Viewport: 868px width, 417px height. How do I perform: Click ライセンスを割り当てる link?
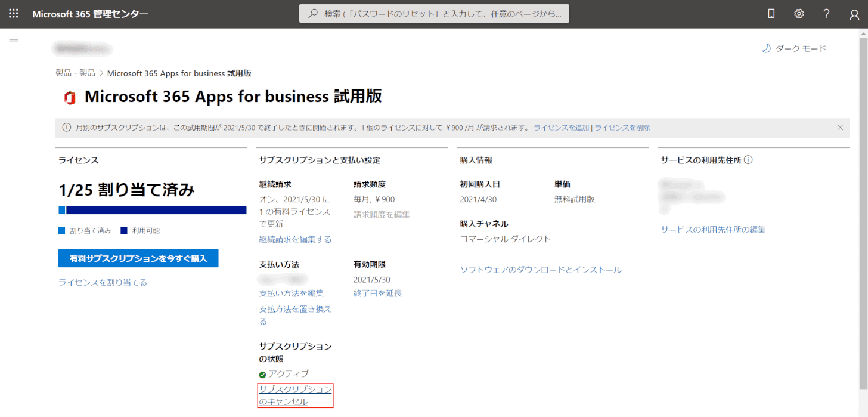(103, 282)
